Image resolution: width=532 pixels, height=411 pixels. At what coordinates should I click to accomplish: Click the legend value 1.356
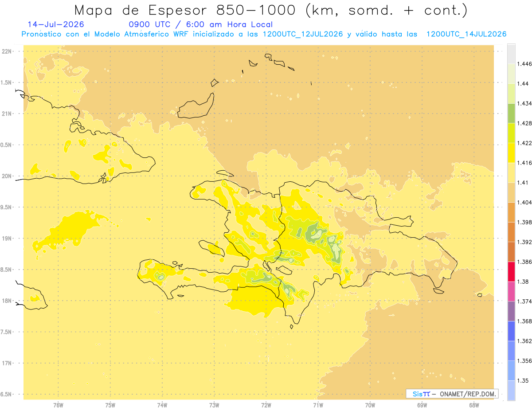pos(525,360)
